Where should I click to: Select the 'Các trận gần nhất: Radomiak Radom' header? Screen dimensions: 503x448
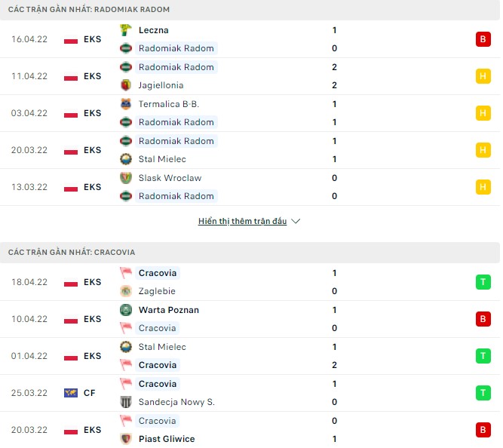point(89,9)
